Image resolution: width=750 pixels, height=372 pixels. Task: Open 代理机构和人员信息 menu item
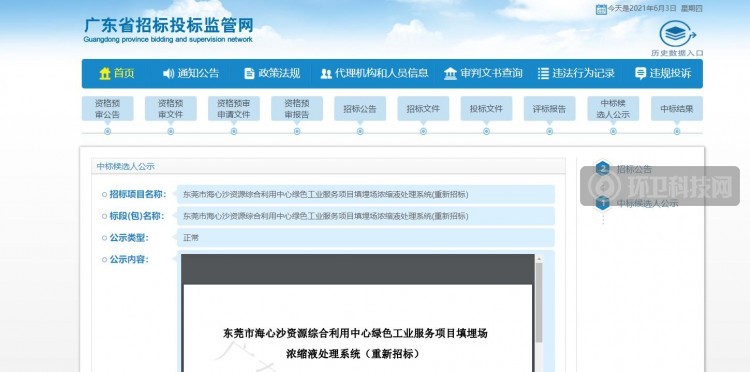pyautogui.click(x=381, y=74)
